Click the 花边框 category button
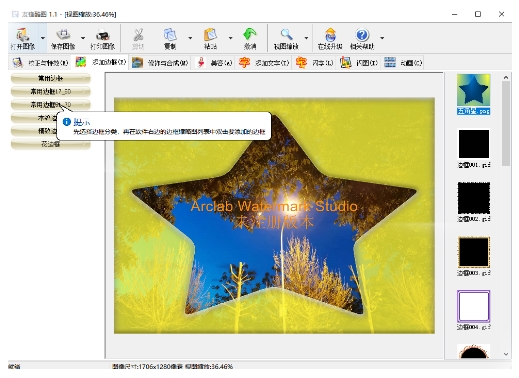The image size is (519, 378). [x=51, y=144]
